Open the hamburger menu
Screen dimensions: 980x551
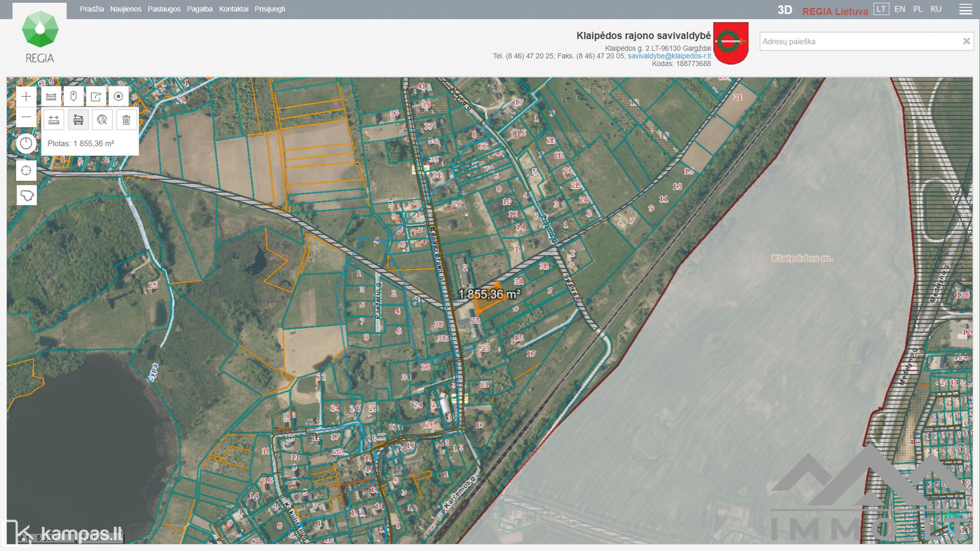click(x=966, y=9)
